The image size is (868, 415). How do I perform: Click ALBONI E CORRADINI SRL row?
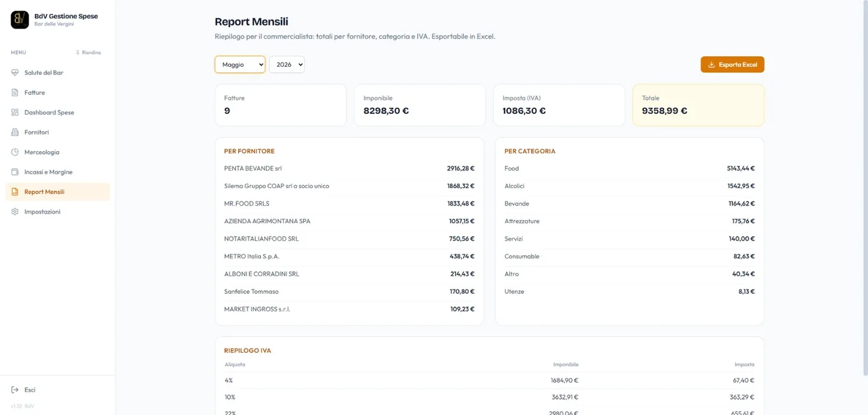tap(349, 274)
